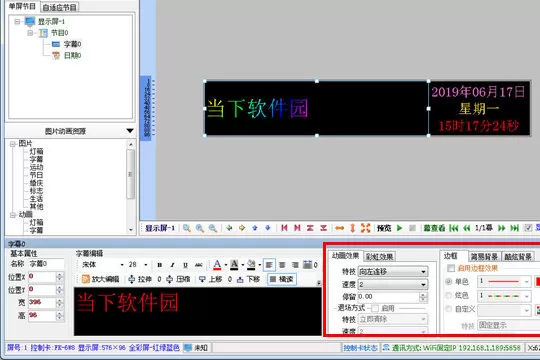Enable the 退场方式 启用 checkbox
The width and height of the screenshot is (540, 360).
tap(375, 308)
